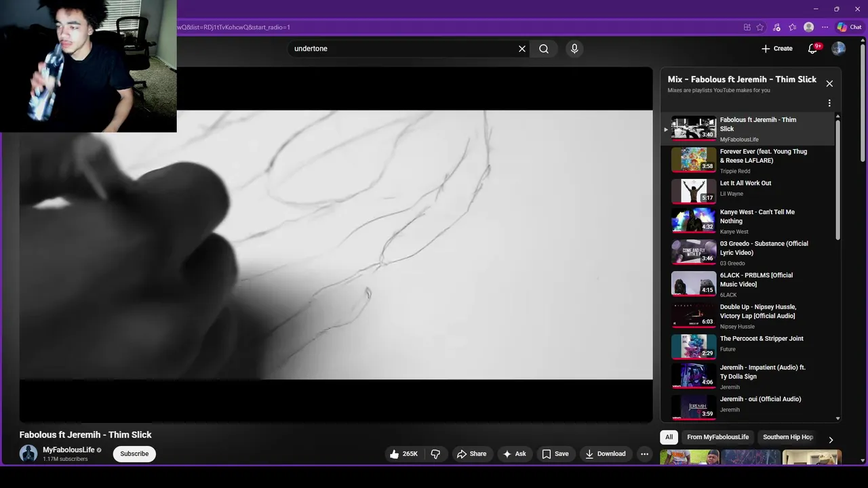
Task: Subscribe to MyFabulousLife
Action: click(x=134, y=454)
